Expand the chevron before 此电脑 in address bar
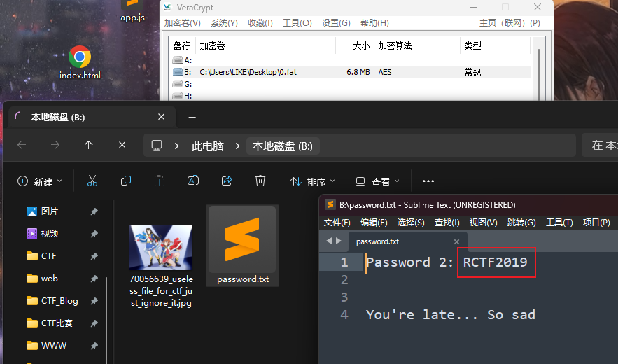 coord(176,146)
